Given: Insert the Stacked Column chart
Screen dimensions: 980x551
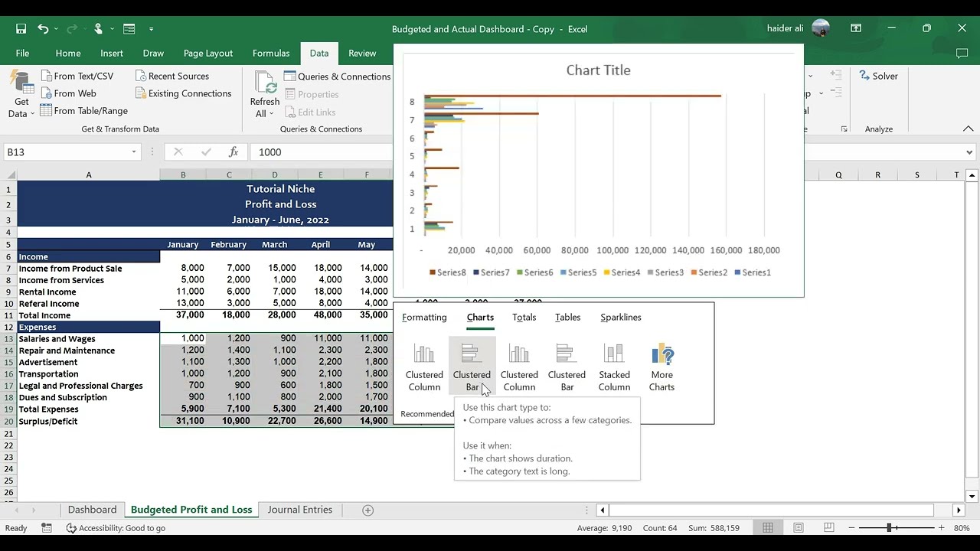Looking at the screenshot, I should click(x=614, y=367).
